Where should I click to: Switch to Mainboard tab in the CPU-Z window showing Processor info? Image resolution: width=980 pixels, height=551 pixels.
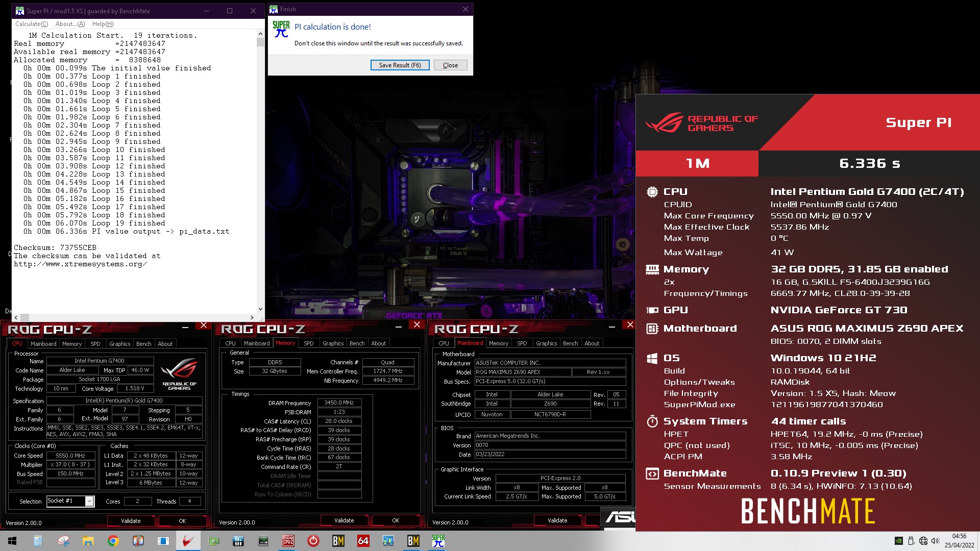[x=43, y=344]
